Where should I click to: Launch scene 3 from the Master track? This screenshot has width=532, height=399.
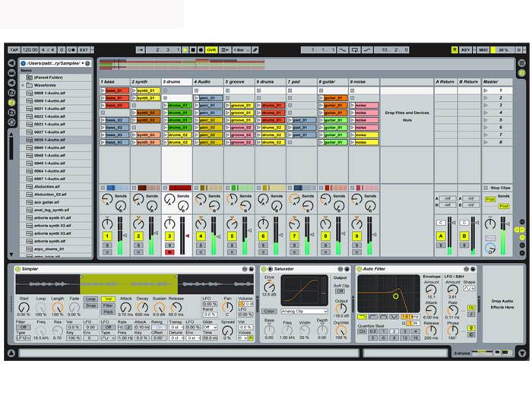click(486, 105)
